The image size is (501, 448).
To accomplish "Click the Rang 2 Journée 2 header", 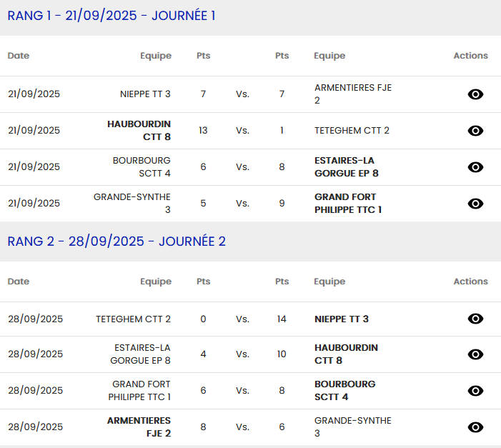I will point(116,242).
